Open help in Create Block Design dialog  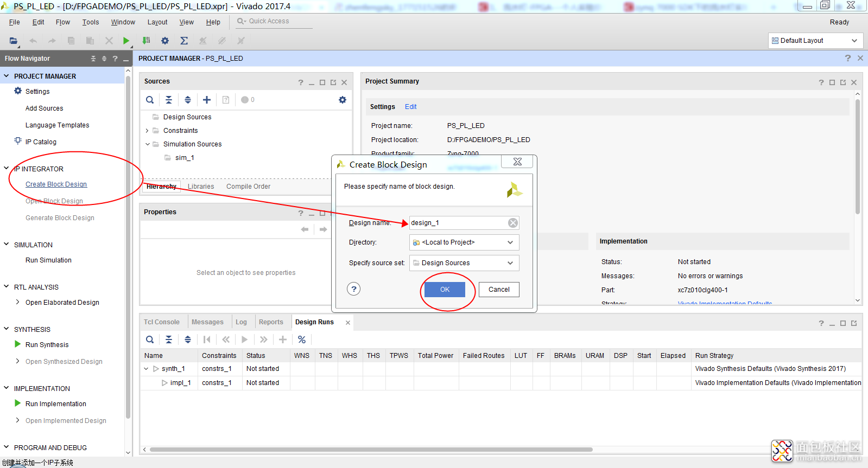click(x=354, y=289)
